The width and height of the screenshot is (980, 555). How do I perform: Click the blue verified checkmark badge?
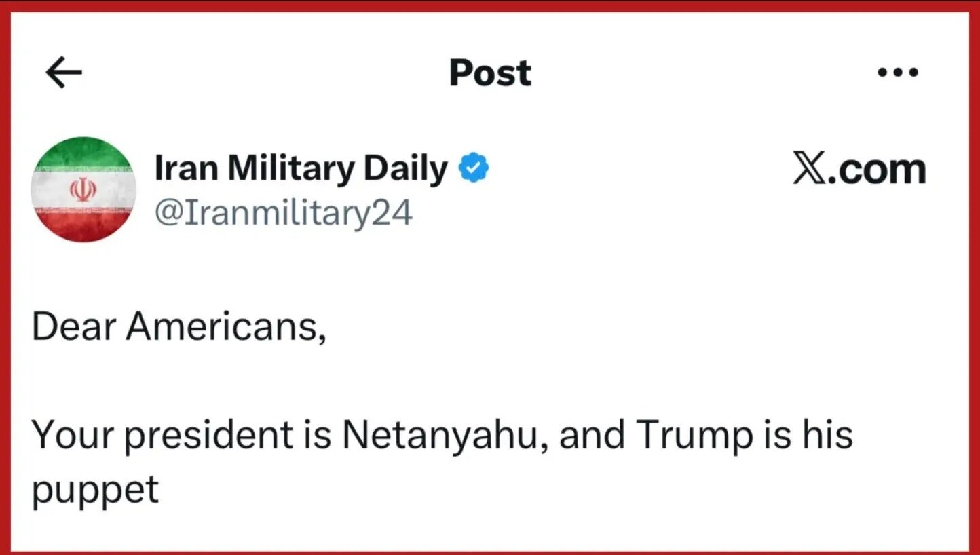(x=474, y=168)
